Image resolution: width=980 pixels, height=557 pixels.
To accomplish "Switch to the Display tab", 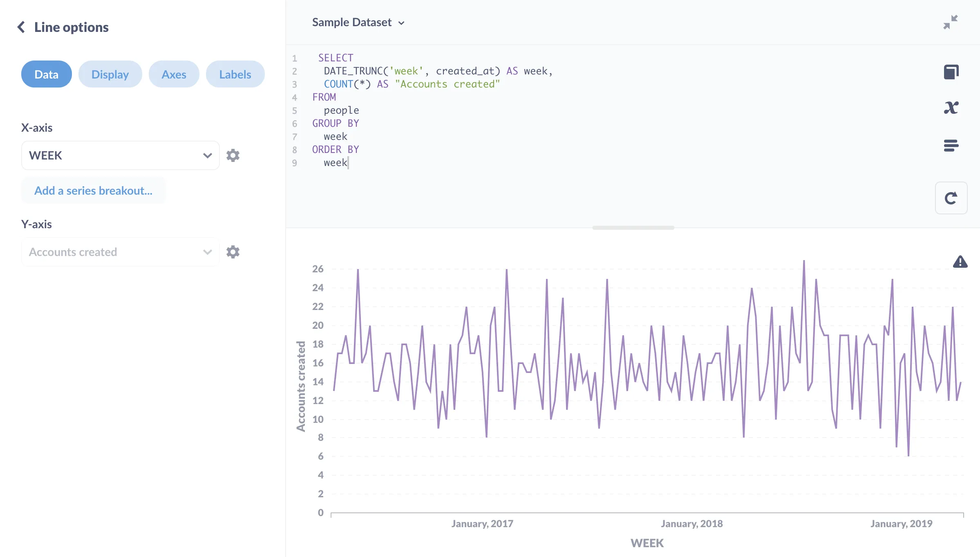I will tap(110, 74).
